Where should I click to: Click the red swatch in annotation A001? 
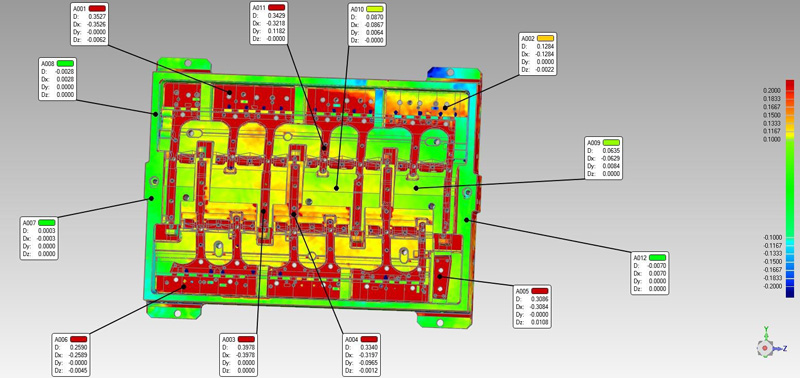point(98,8)
